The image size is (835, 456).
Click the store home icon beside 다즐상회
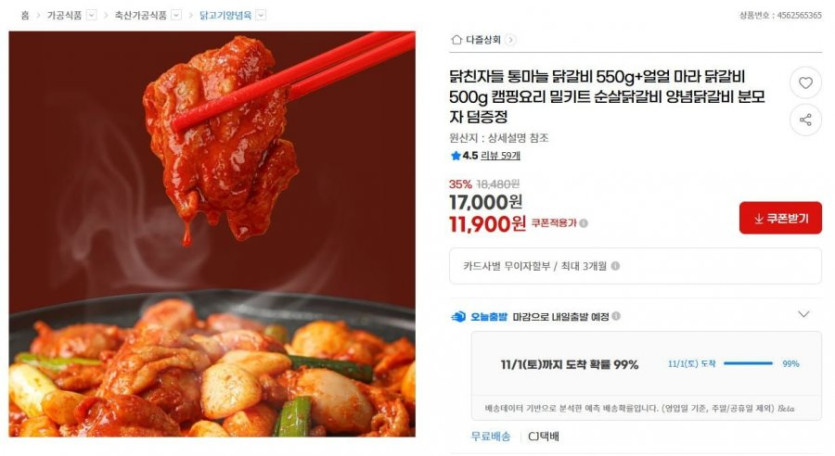pos(456,39)
